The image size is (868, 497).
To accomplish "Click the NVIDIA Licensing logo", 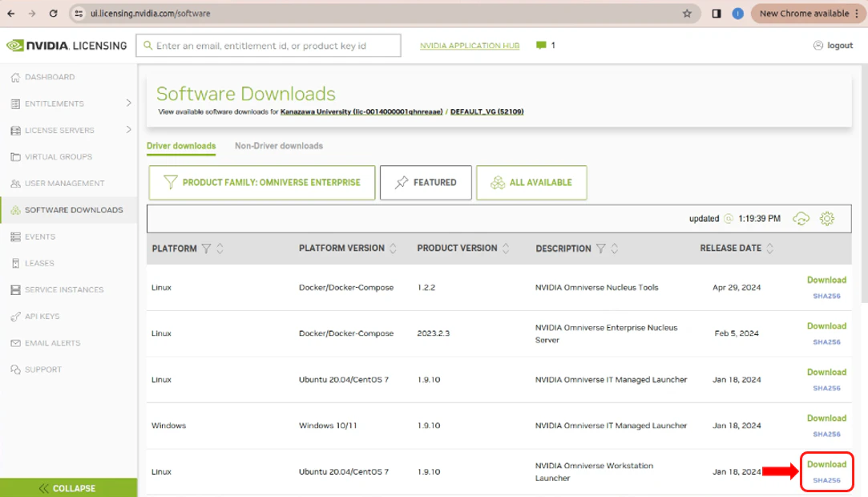I will [67, 46].
